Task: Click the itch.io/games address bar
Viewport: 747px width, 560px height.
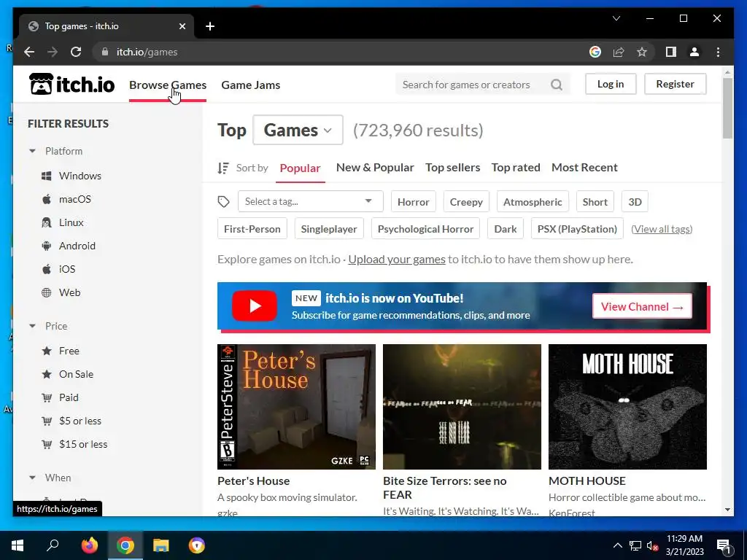Action: click(x=341, y=52)
